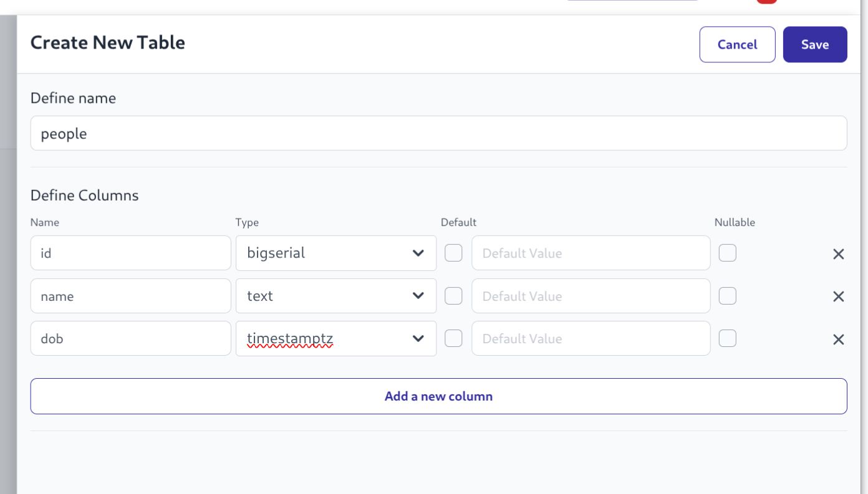
Task: Click Add a new column
Action: [x=438, y=396]
